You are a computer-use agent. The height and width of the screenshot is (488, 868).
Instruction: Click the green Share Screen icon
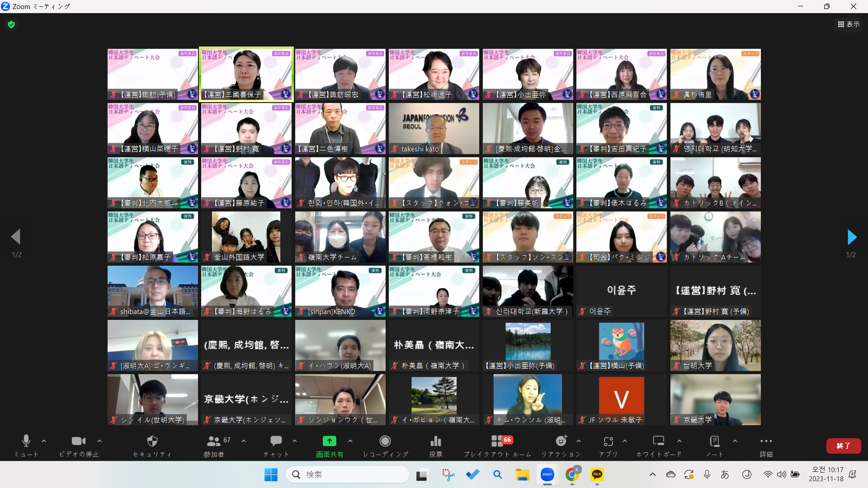pyautogui.click(x=329, y=441)
